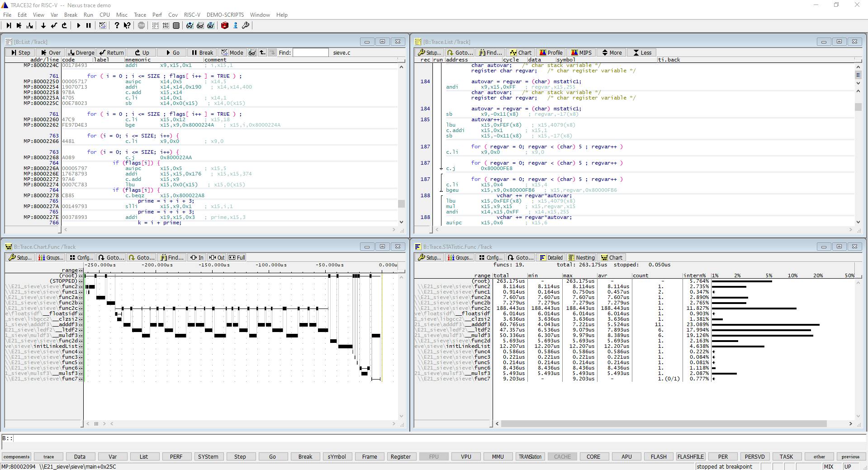Click the chip view icon in toolbar
This screenshot has width=868, height=470.
(176, 26)
